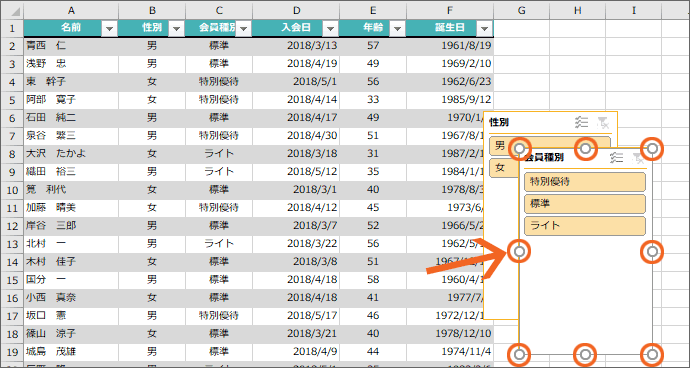Select the date cell 2018/3/13
The width and height of the screenshot is (690, 368).
pyautogui.click(x=296, y=46)
